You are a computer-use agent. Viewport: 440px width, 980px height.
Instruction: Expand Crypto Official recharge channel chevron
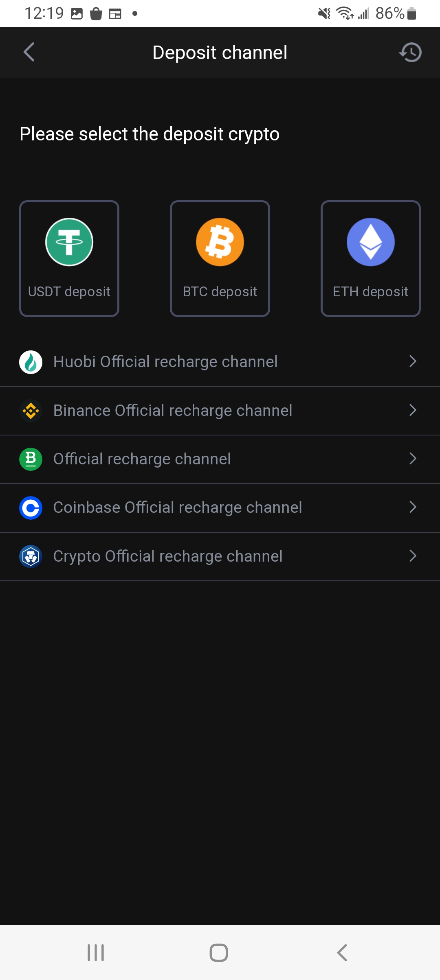pos(413,556)
